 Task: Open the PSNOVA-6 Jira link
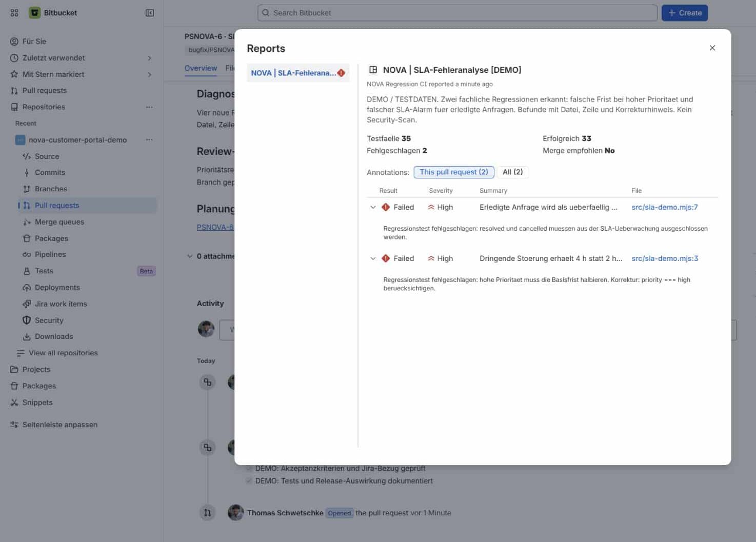(215, 227)
